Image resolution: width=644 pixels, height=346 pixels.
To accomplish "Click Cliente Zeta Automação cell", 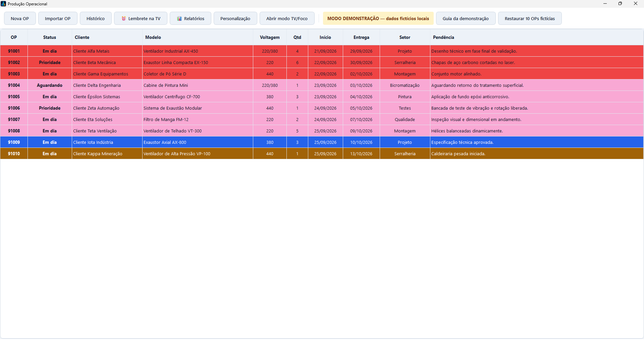I will [x=107, y=108].
